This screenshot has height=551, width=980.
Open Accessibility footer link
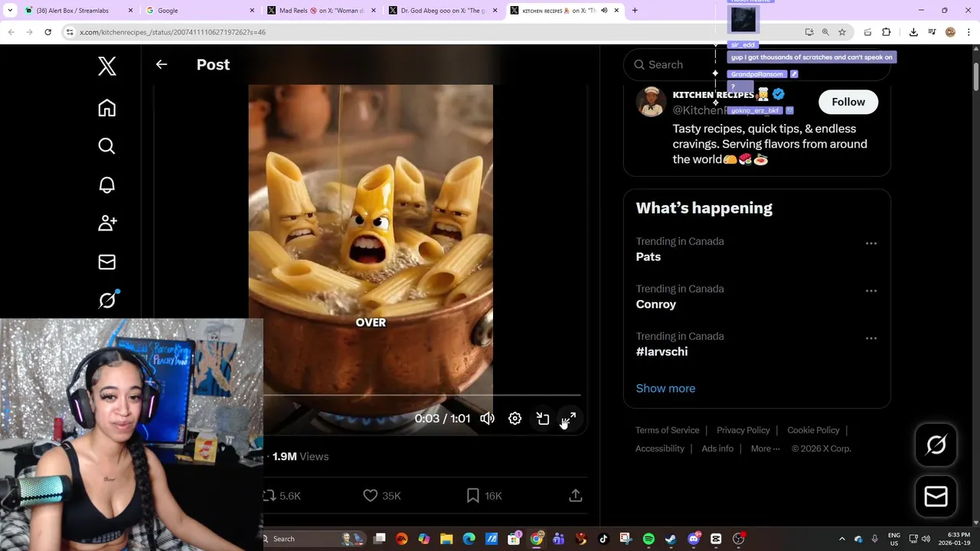tap(659, 448)
